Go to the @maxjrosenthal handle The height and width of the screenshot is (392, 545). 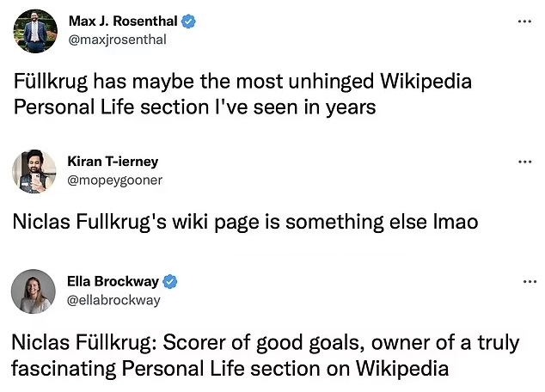[117, 40]
